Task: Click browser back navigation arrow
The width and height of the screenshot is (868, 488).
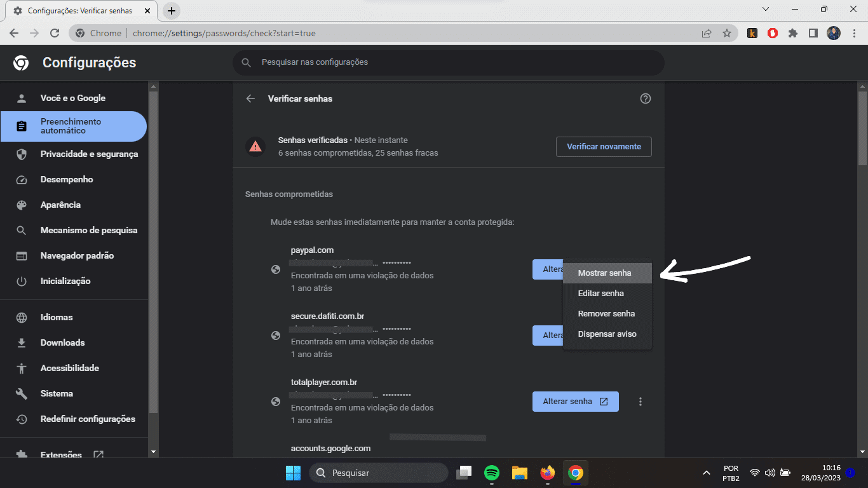Action: [x=14, y=33]
